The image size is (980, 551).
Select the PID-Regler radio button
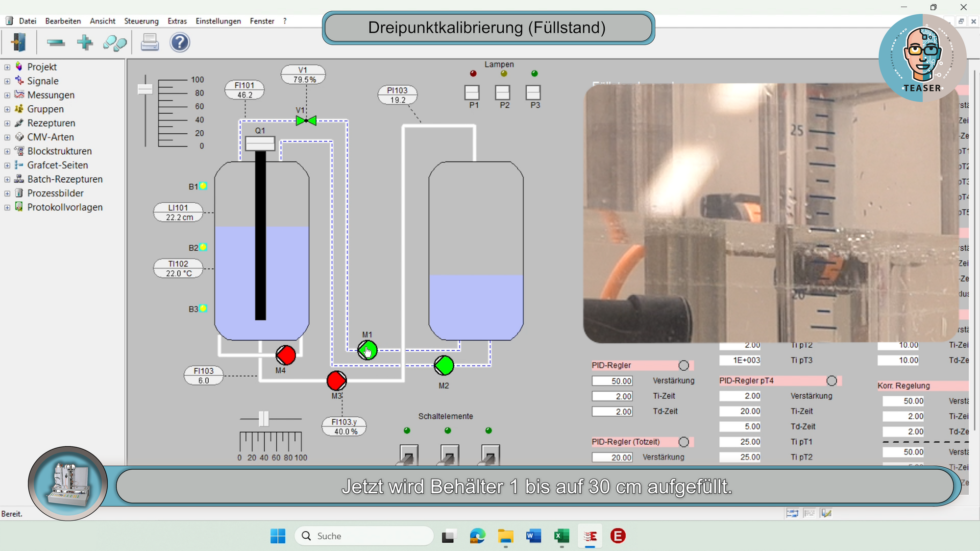pyautogui.click(x=684, y=365)
